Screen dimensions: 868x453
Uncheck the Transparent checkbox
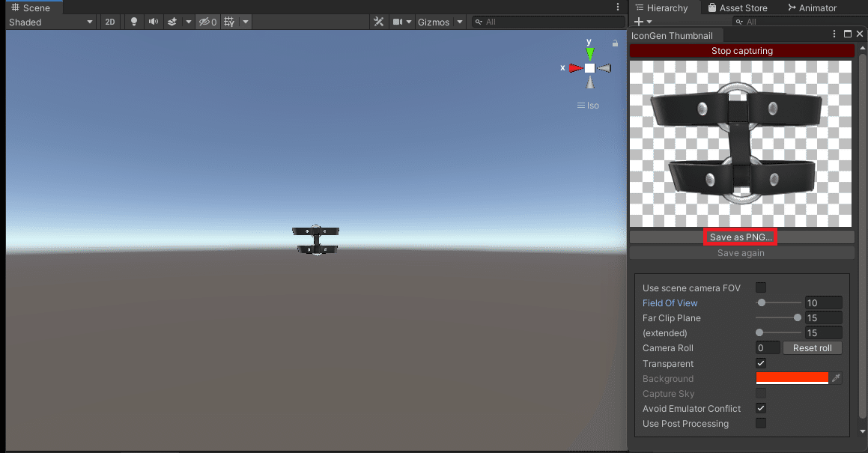tap(761, 362)
